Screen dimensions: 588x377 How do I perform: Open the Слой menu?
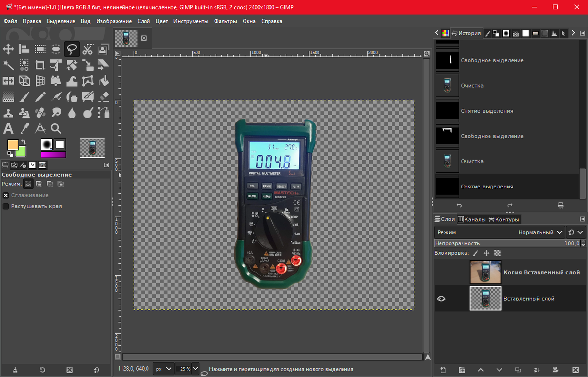coord(144,21)
